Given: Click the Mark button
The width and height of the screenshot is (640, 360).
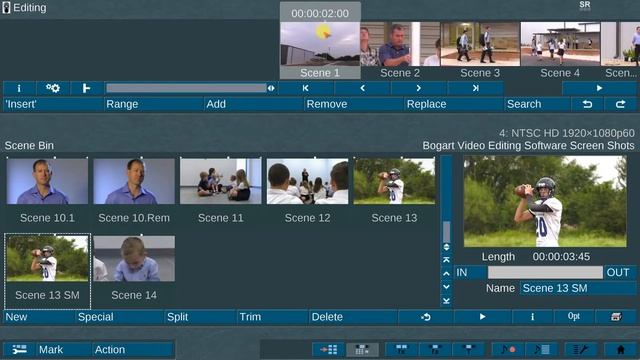Looking at the screenshot, I should click(64, 350).
